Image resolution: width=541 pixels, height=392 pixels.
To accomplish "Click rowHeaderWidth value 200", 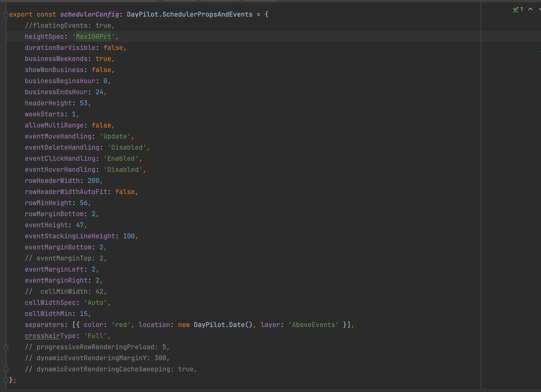I will pos(93,181).
